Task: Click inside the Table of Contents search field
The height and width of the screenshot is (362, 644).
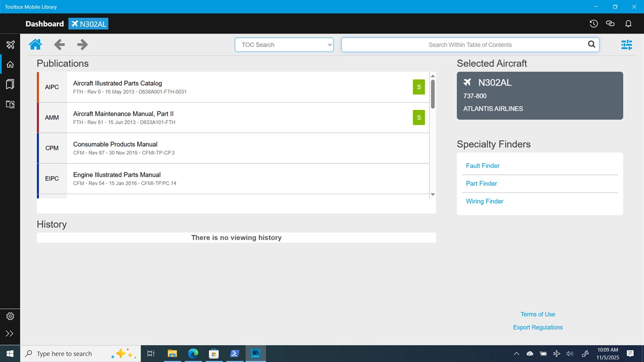Action: click(470, 45)
